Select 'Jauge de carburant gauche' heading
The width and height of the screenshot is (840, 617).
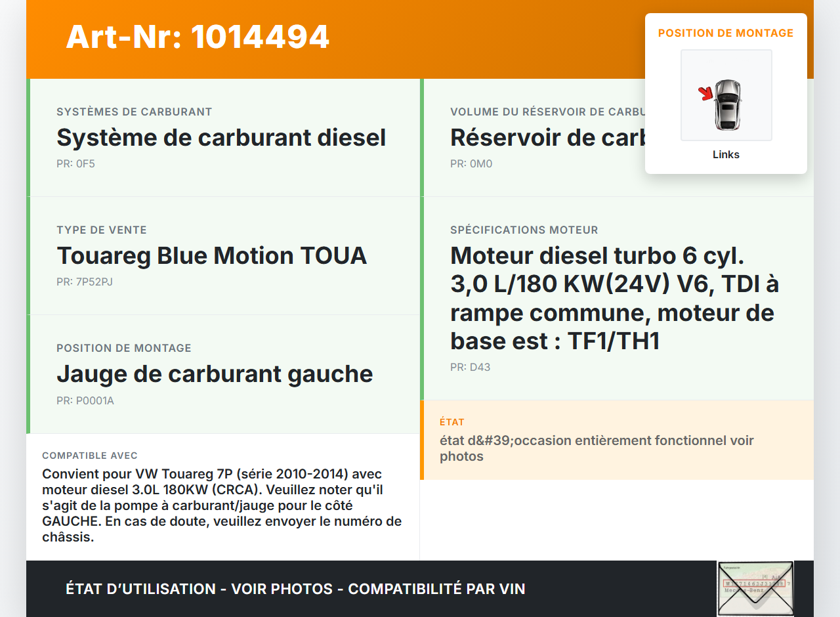[215, 374]
